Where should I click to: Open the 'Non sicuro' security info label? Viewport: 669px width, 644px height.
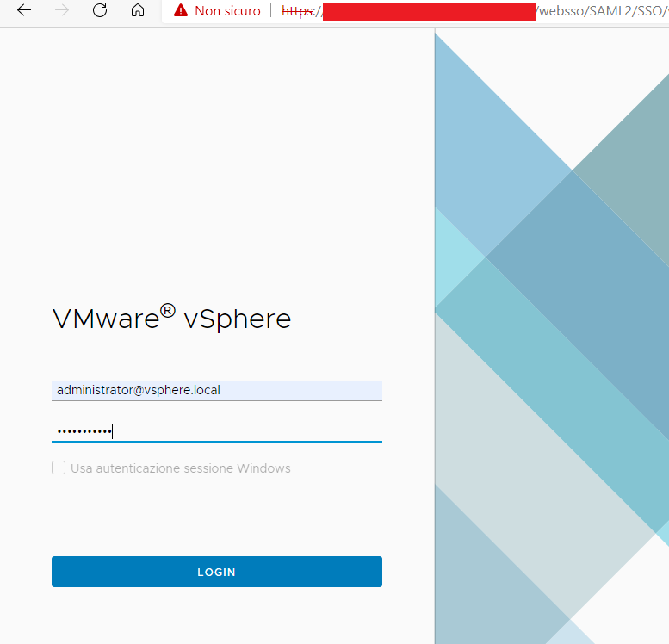coord(227,11)
